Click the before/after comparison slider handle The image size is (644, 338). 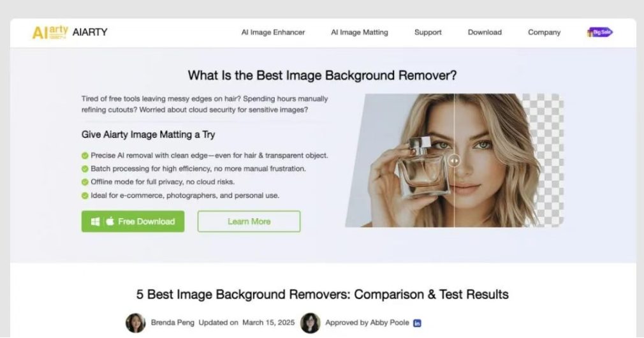coord(454,161)
